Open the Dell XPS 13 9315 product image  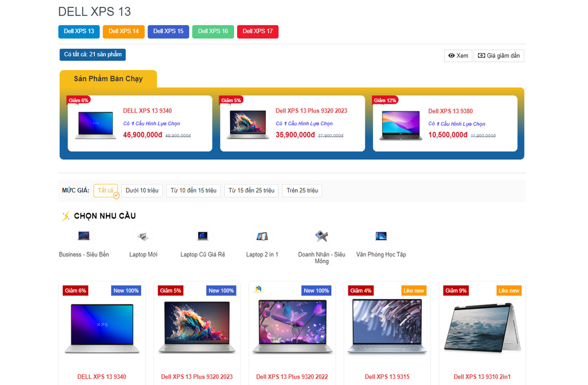[x=387, y=326]
